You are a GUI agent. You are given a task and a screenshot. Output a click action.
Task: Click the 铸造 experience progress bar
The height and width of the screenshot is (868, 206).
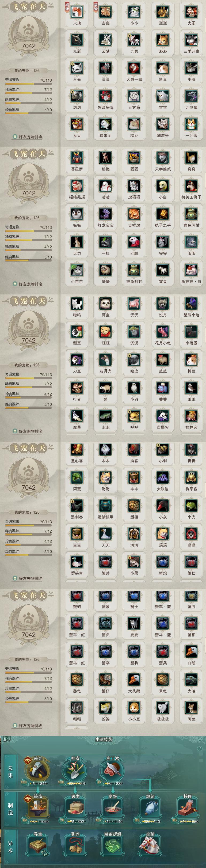[39, 821]
